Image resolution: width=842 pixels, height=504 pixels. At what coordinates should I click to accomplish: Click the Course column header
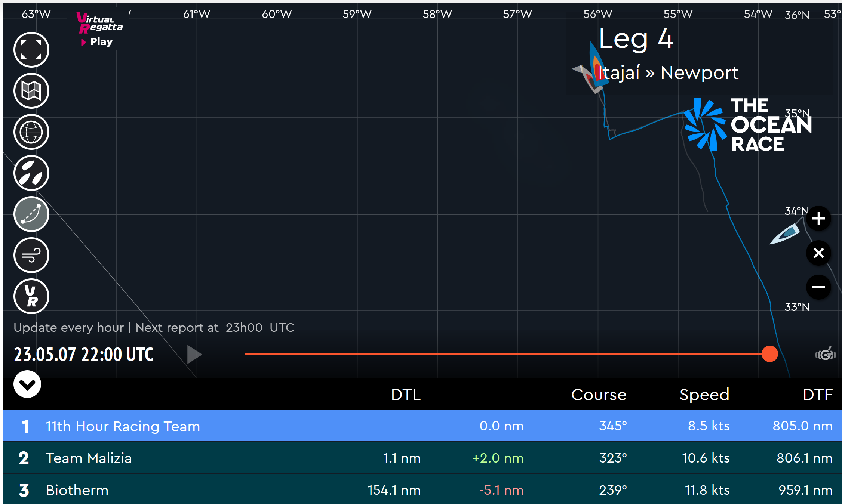point(599,395)
